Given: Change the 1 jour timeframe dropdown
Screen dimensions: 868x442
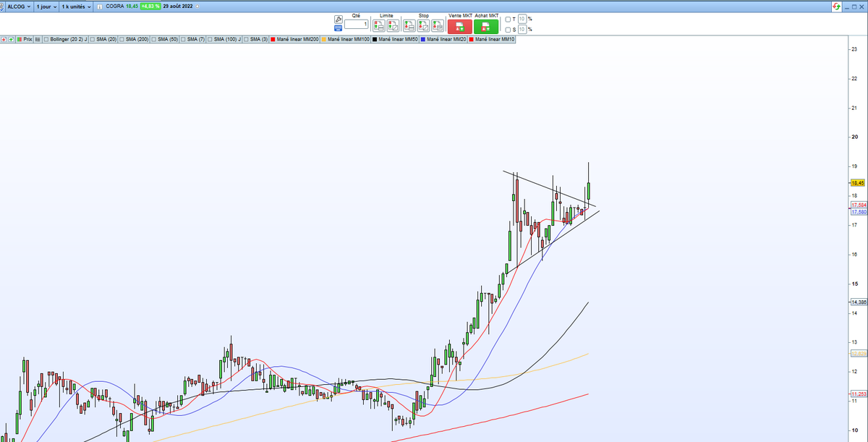Looking at the screenshot, I should pyautogui.click(x=46, y=6).
